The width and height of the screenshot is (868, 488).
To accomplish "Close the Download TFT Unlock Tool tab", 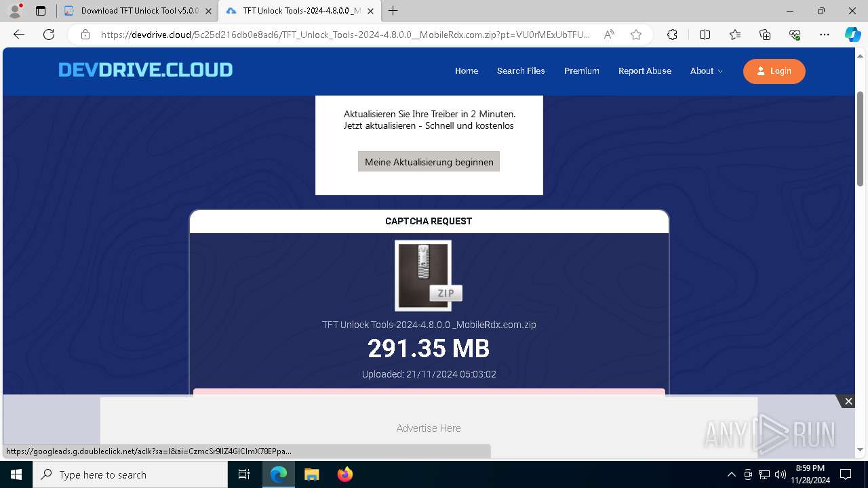I will pyautogui.click(x=208, y=11).
